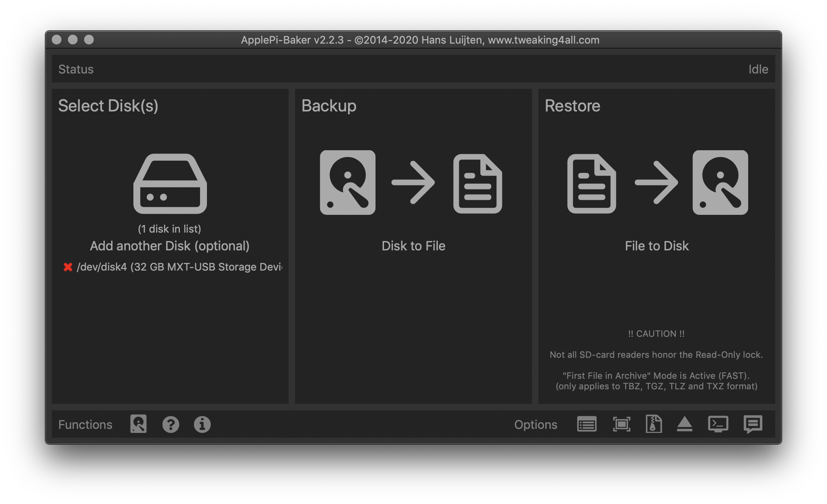This screenshot has width=827, height=504.
Task: Click Add another Disk (optional)
Action: click(170, 246)
